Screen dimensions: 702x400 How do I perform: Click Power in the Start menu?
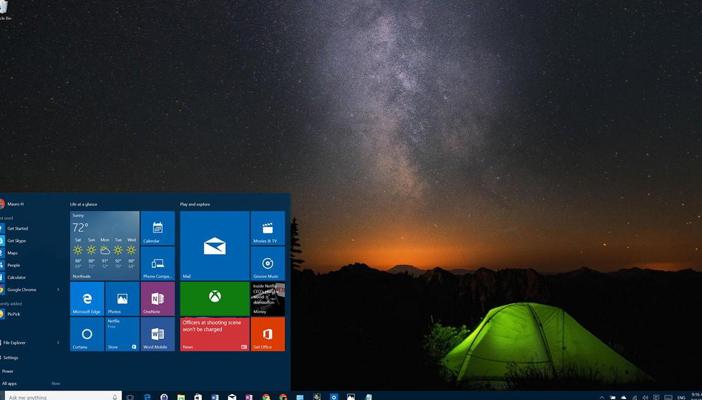click(8, 370)
